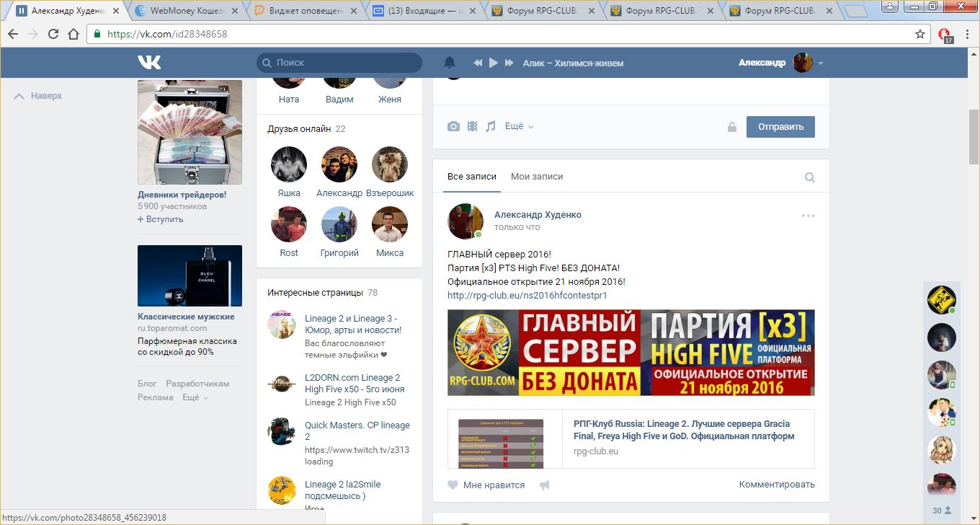The width and height of the screenshot is (980, 525).
Task: Open friends online counter 30 in chat sidebar
Action: pyautogui.click(x=942, y=511)
